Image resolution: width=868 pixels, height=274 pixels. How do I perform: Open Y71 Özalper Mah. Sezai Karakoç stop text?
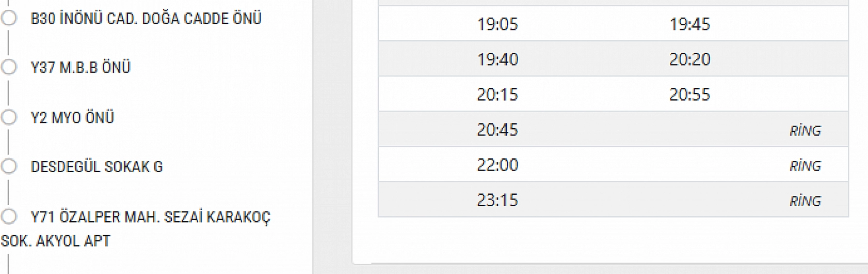150,217
